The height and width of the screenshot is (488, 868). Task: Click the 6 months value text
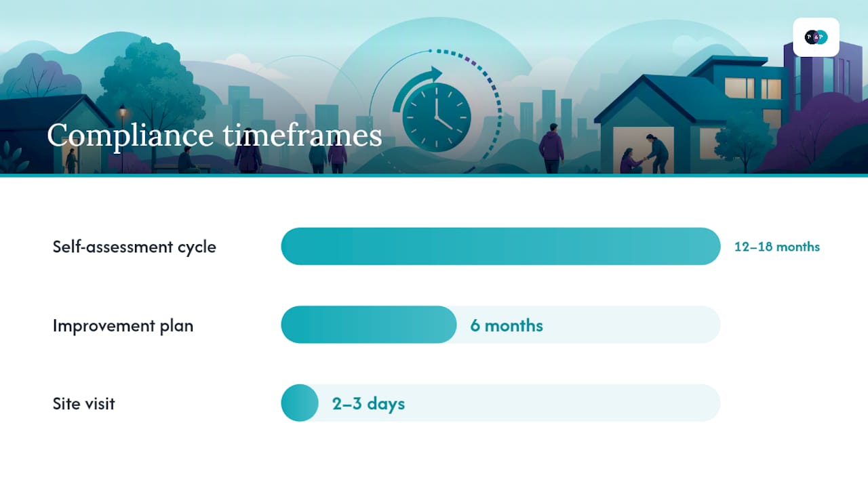pyautogui.click(x=507, y=325)
